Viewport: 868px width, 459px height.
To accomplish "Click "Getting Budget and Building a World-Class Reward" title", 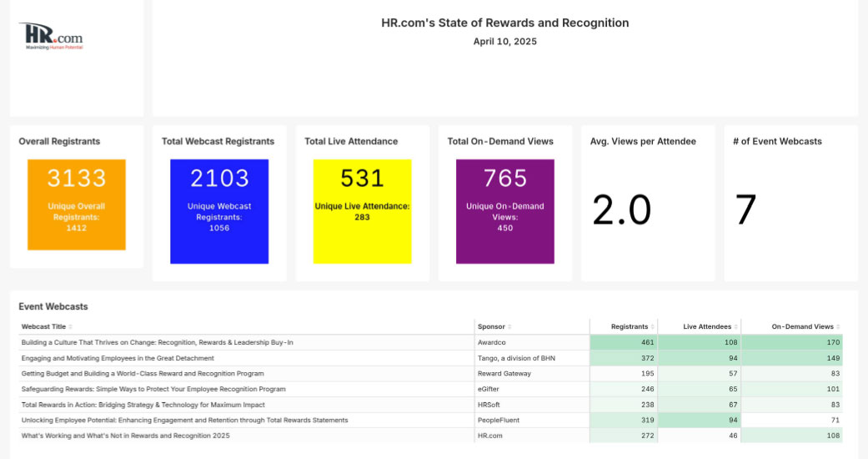I will pyautogui.click(x=143, y=374).
